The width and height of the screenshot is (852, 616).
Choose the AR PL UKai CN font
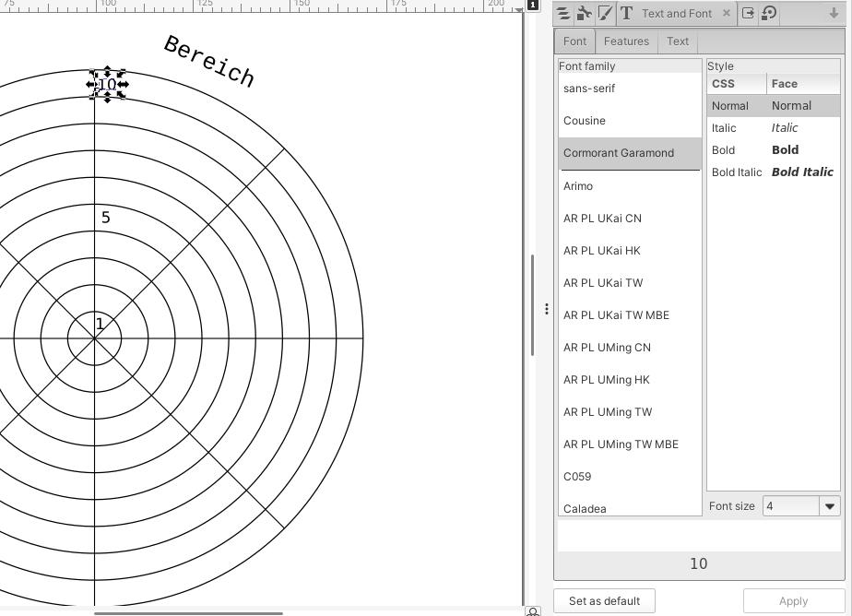tap(630, 219)
